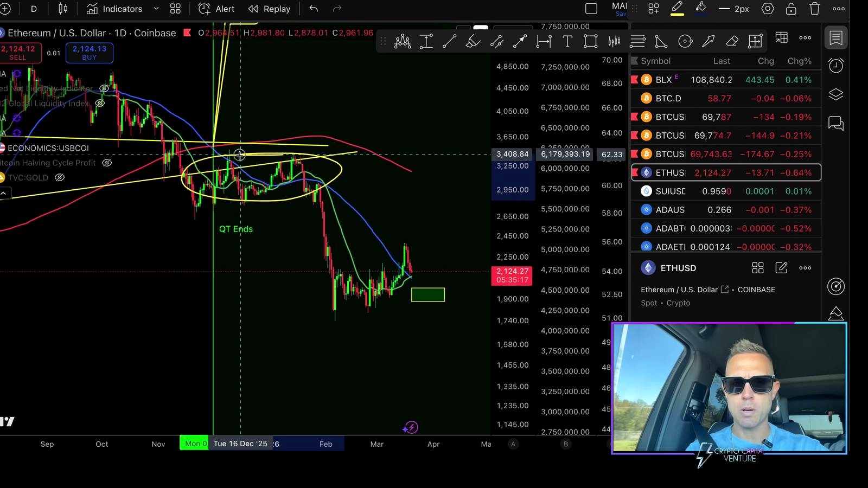The image size is (868, 488).
Task: Toggle Net Liquidity Indicator visibility eye
Action: (x=104, y=88)
